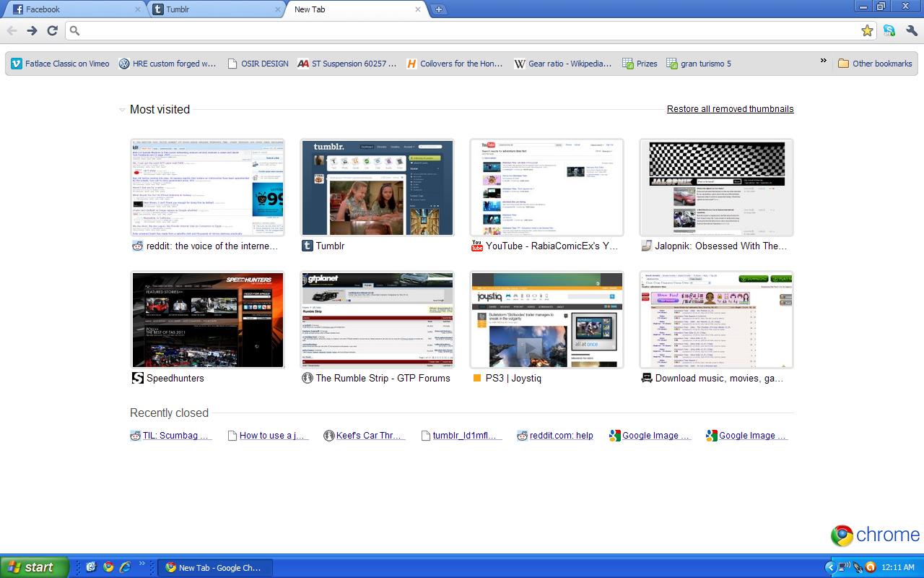Image resolution: width=924 pixels, height=578 pixels.
Task: Click the 12:11 AM clock
Action: coord(898,567)
